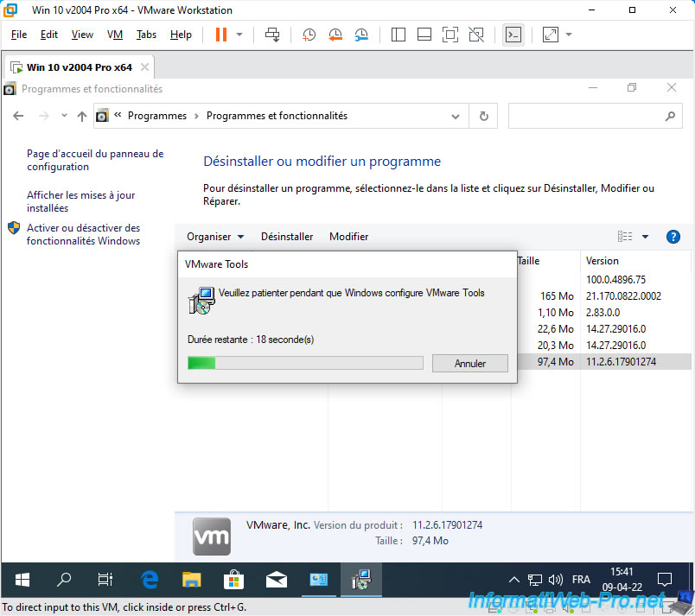
Task: Open the Edit menu
Action: pos(48,35)
